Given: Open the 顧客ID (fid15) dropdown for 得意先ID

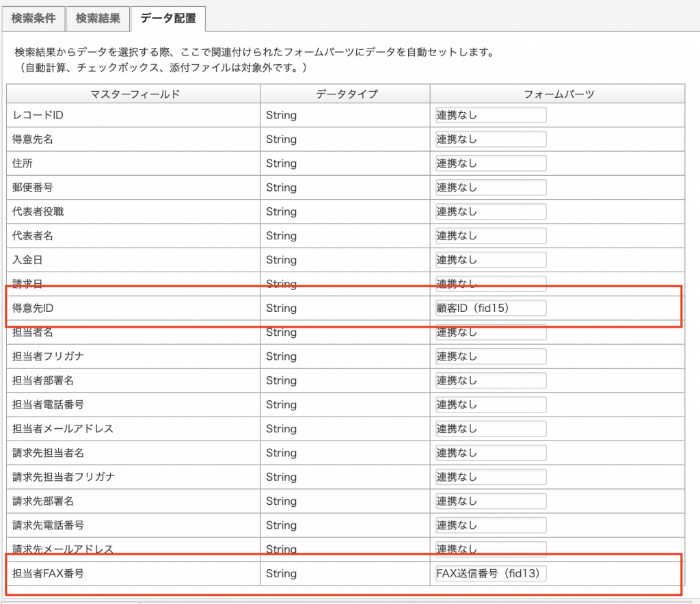Looking at the screenshot, I should tap(491, 308).
